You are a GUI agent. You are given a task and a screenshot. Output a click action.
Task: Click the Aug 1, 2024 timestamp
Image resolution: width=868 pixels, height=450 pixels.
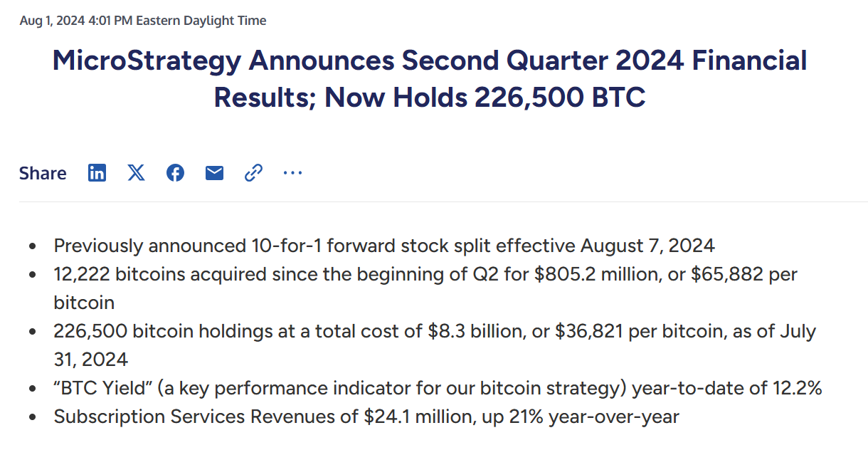click(143, 21)
